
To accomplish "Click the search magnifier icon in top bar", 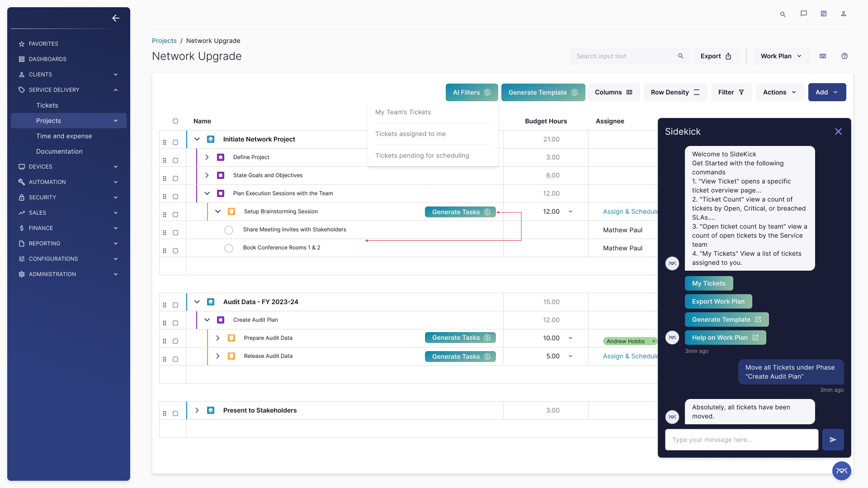I will coord(783,14).
